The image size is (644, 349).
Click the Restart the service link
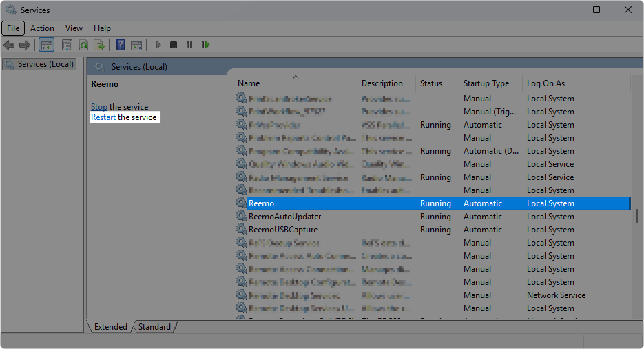point(103,117)
